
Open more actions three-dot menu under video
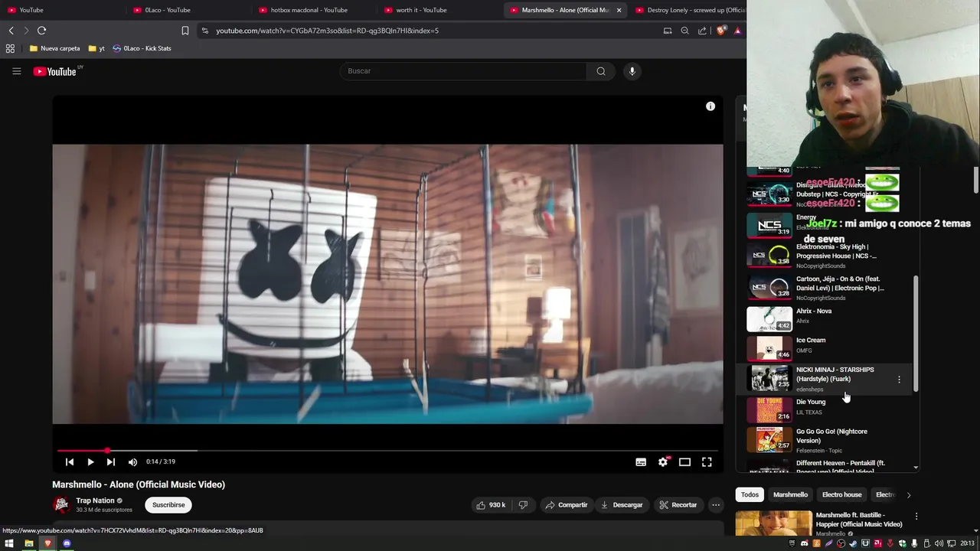(716, 505)
